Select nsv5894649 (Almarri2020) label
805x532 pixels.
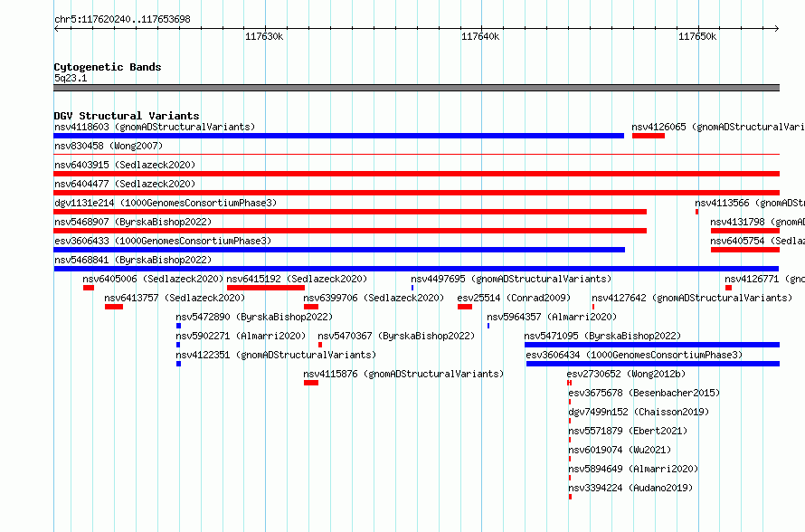click(633, 469)
